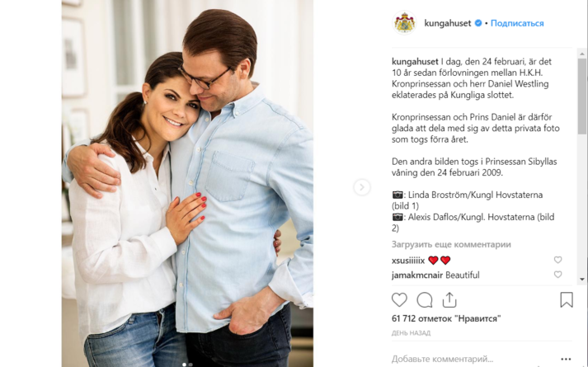Open the xsusiiiiix commenter profile
Screen dimensions: 588x367
coord(408,260)
